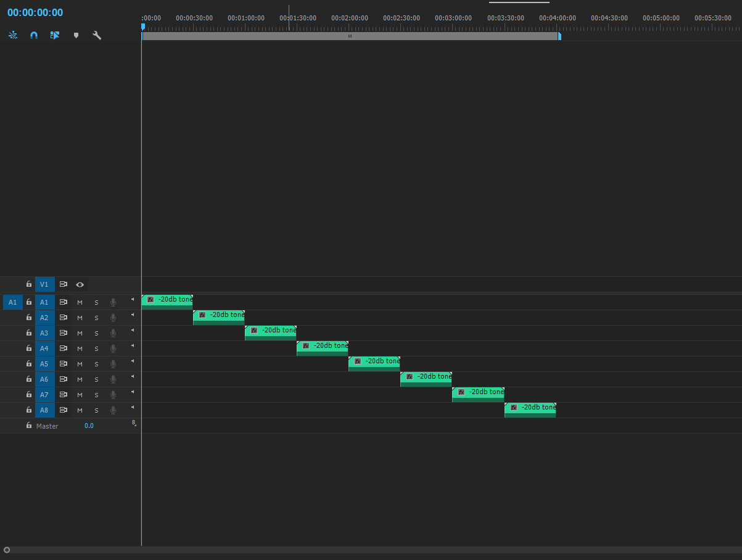Toggle Linked Selection icon

click(x=55, y=36)
